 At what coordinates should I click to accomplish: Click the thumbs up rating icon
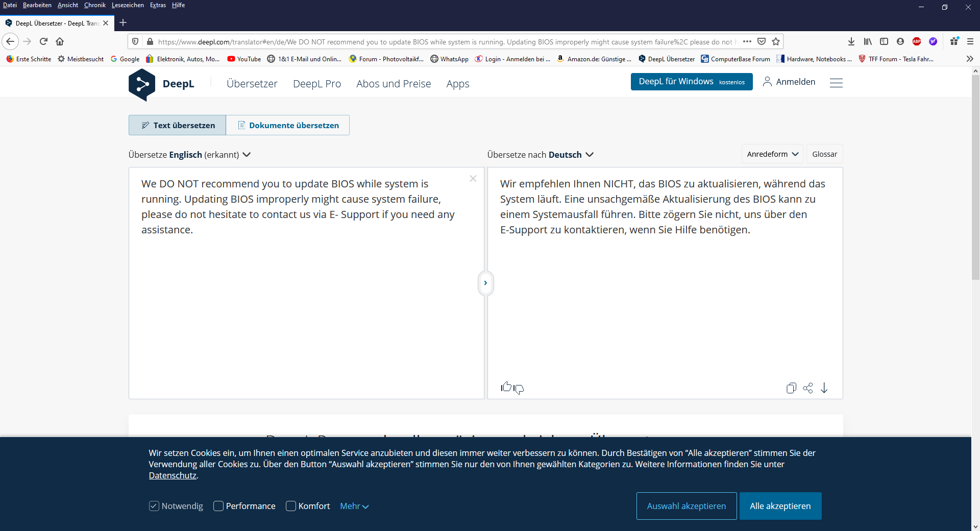click(506, 387)
